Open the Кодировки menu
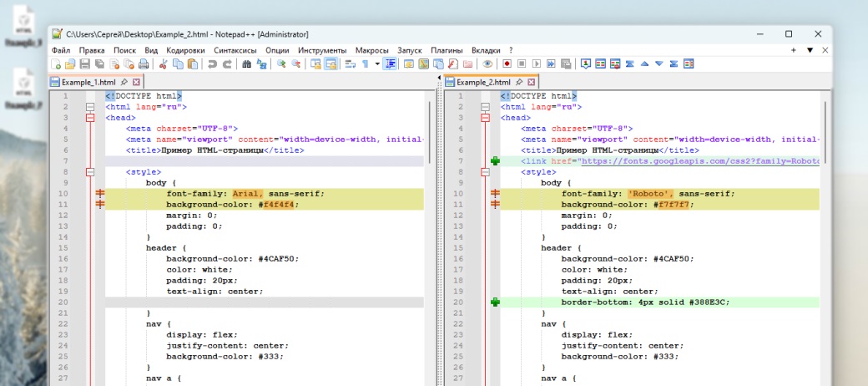 coord(185,50)
